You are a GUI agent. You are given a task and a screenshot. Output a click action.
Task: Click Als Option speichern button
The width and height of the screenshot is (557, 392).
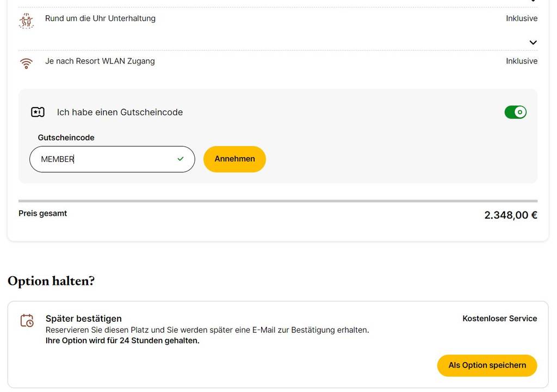click(x=487, y=365)
